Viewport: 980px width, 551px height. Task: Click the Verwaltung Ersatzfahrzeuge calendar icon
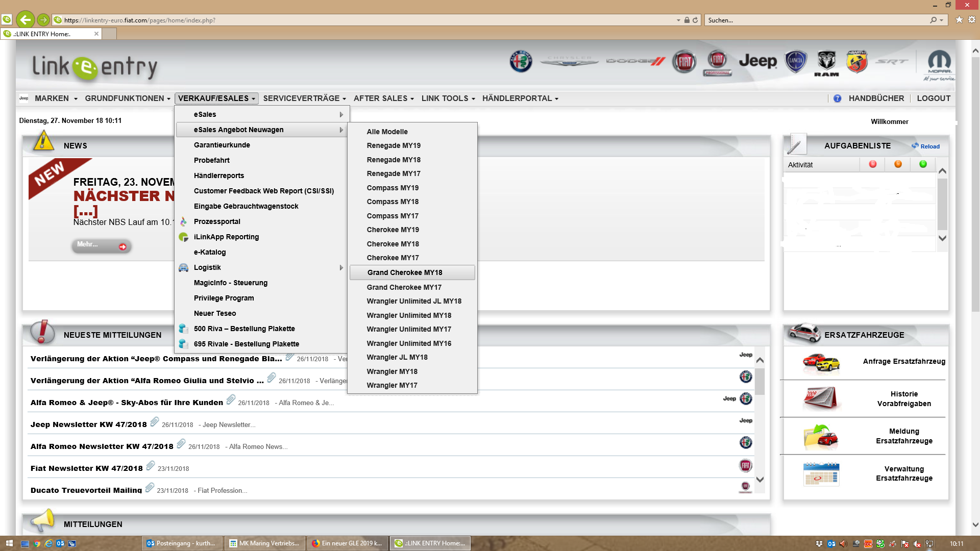[821, 474]
